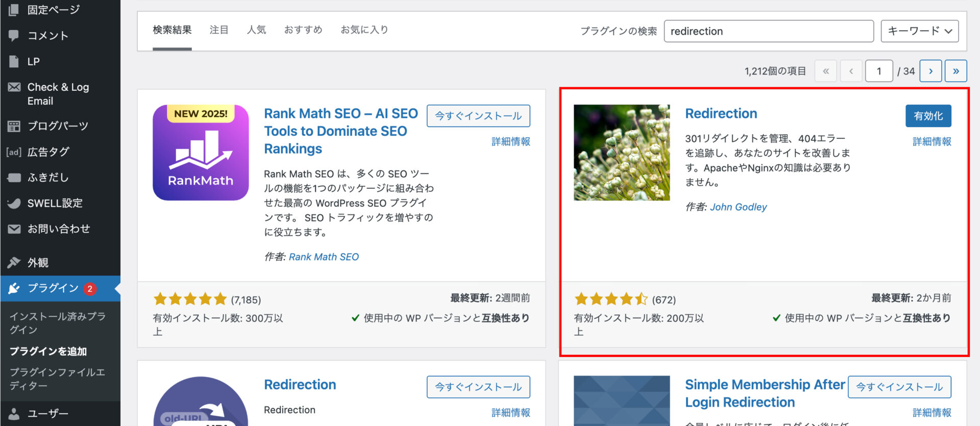Click the 1,212個の項目 results count
Image resolution: width=980 pixels, height=426 pixels.
tap(775, 71)
